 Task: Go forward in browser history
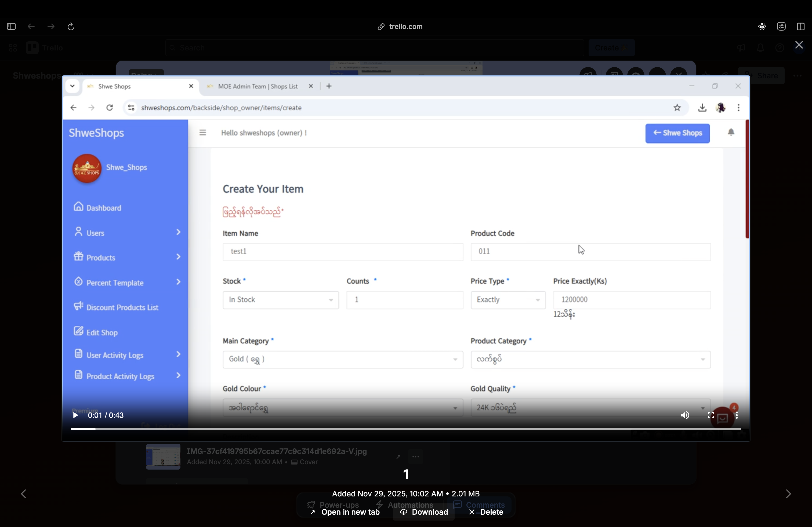point(51,27)
